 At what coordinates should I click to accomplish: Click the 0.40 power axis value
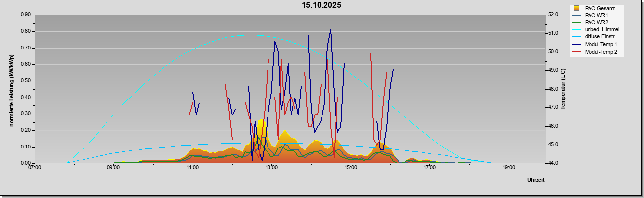tap(26, 98)
